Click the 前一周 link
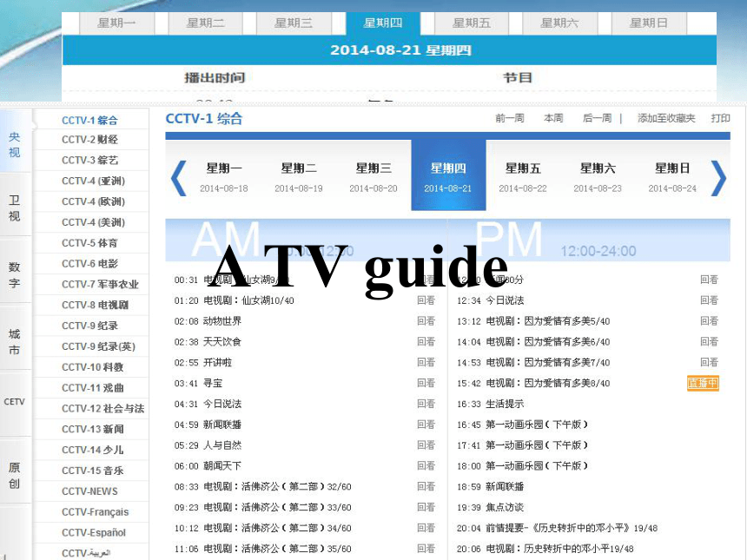The image size is (747, 560). click(510, 118)
